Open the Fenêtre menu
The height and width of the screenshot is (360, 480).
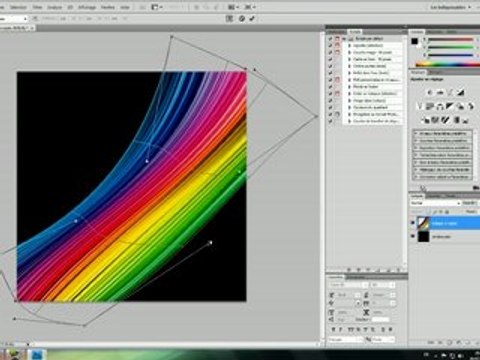[x=107, y=7]
